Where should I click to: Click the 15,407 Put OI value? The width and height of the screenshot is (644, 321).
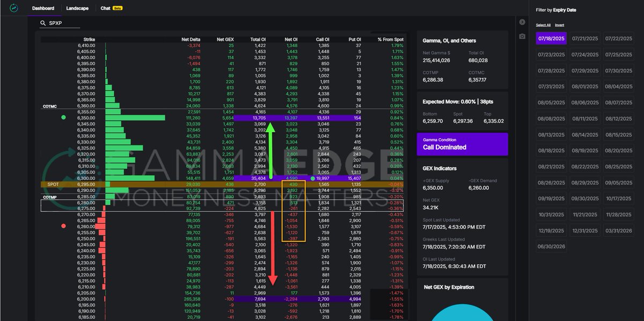(x=355, y=178)
